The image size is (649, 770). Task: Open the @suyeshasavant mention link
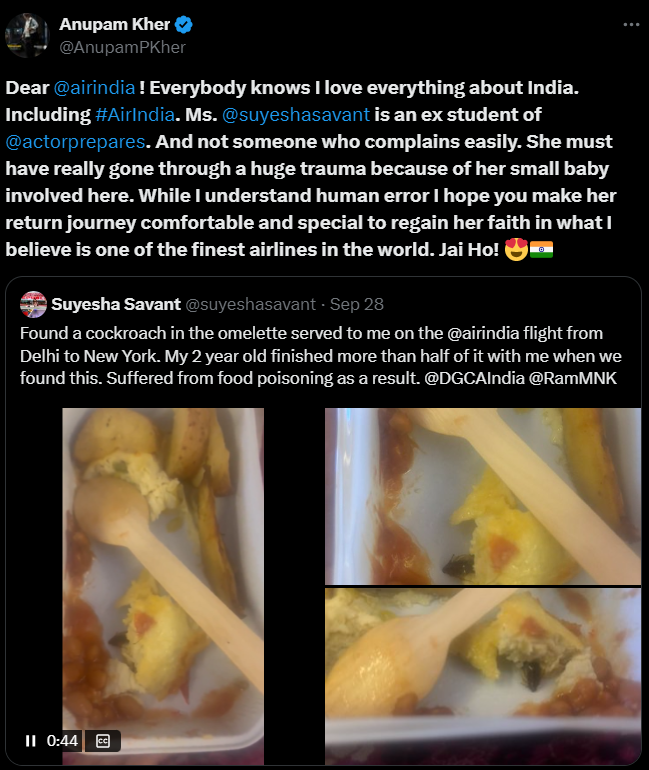coord(296,114)
